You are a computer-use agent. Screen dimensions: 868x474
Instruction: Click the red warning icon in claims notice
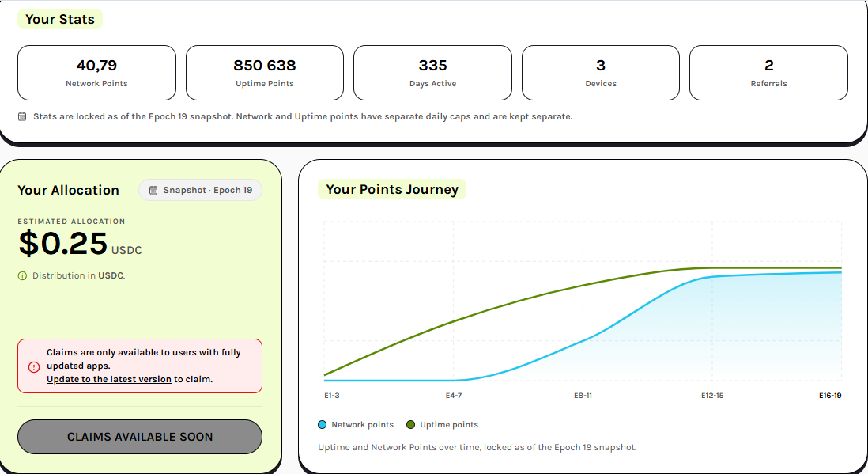(34, 366)
